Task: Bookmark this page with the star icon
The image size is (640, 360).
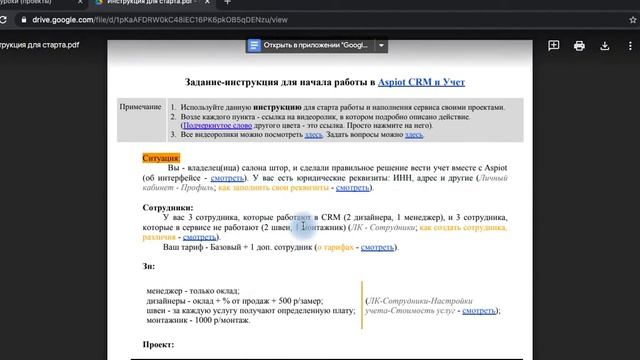Action: [x=633, y=20]
